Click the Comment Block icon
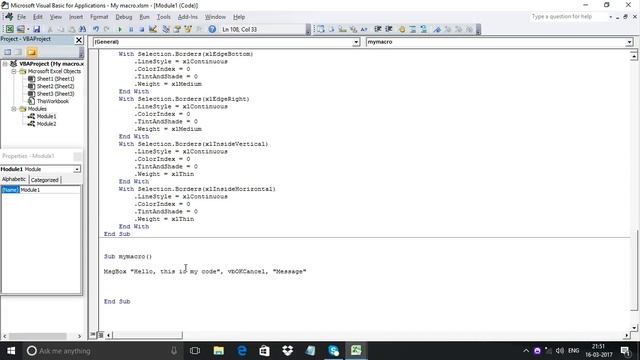The image size is (640, 360). coord(413,29)
